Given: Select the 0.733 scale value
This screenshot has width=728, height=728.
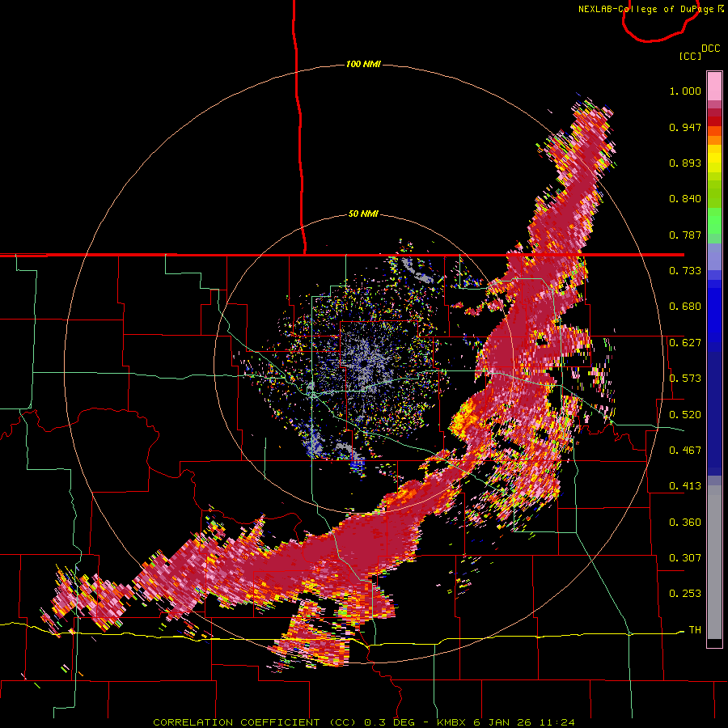Looking at the screenshot, I should click(685, 271).
